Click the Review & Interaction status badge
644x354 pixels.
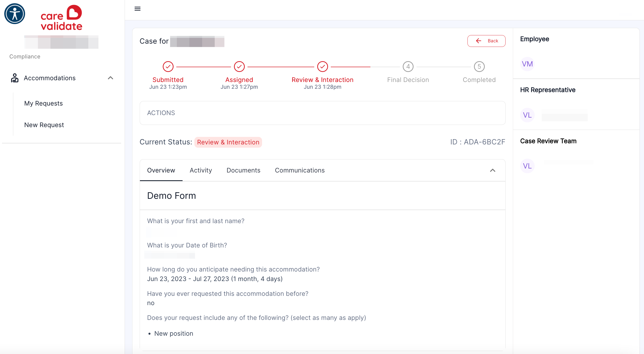coord(228,142)
